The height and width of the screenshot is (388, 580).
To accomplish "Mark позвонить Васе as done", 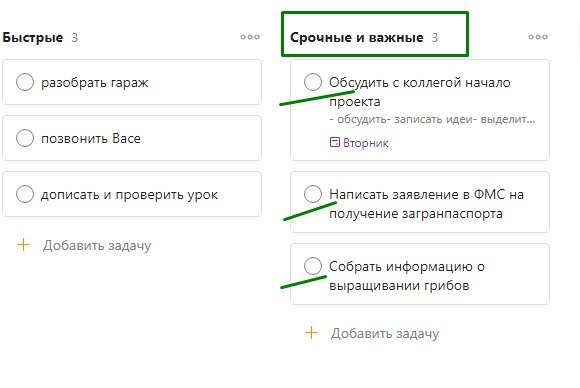I will point(25,138).
